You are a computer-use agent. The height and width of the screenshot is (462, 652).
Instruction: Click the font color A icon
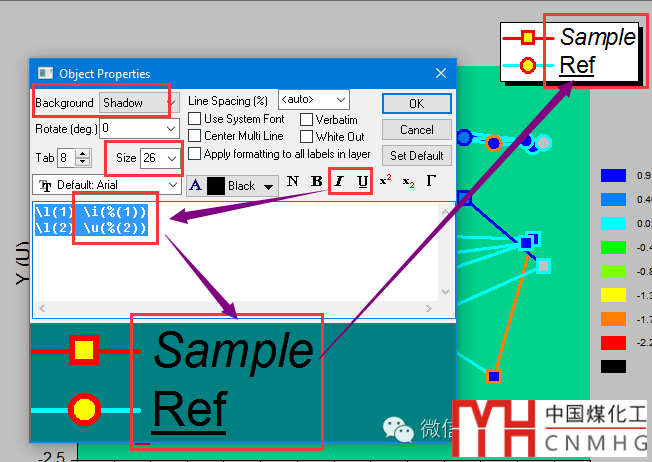click(195, 185)
